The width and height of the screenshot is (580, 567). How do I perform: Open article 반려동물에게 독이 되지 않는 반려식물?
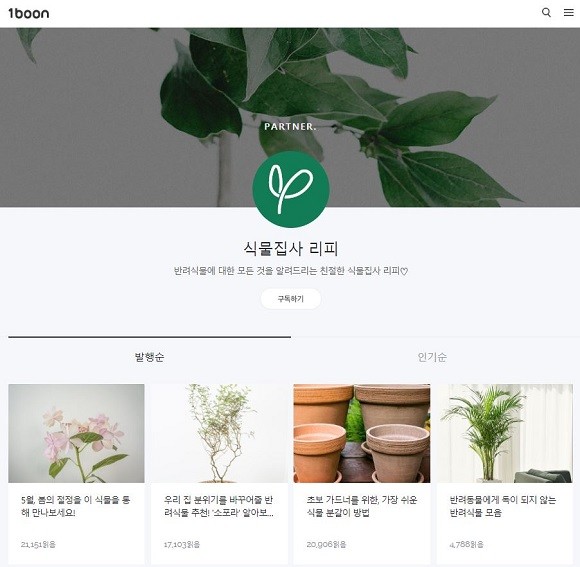tap(503, 506)
